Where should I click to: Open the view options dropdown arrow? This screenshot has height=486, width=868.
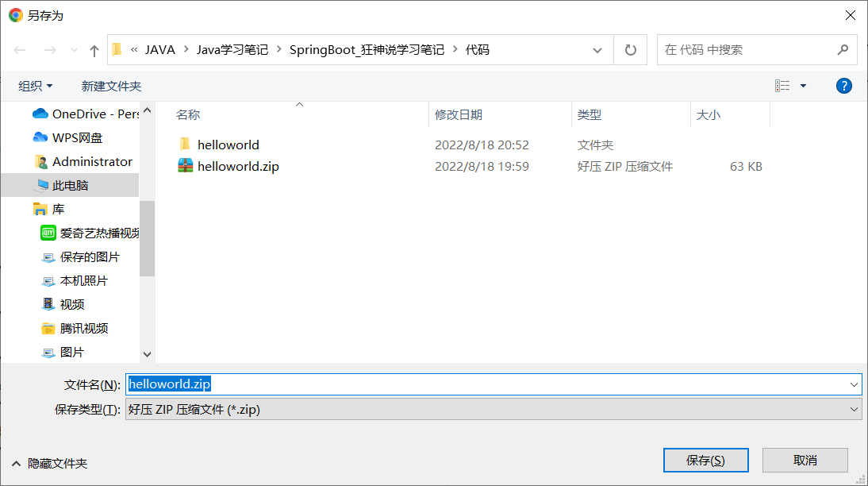(803, 86)
